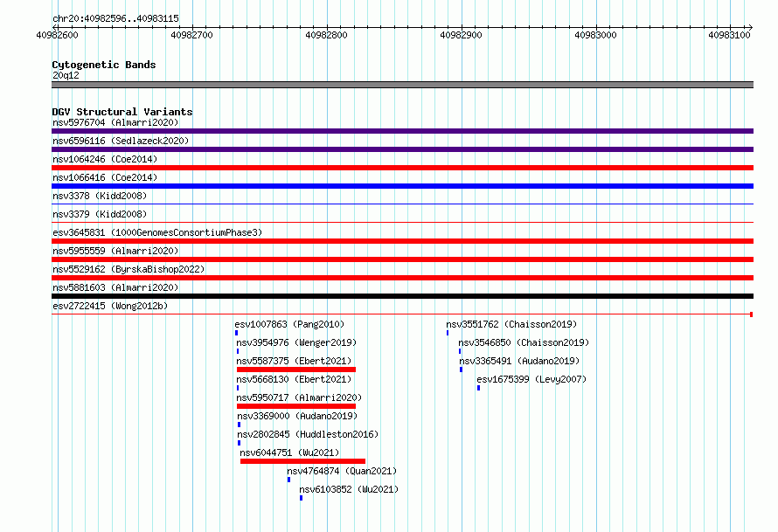Open the nsv6044751 (Wu2021) label
Image resolution: width=778 pixels, height=532 pixels.
pyautogui.click(x=289, y=453)
